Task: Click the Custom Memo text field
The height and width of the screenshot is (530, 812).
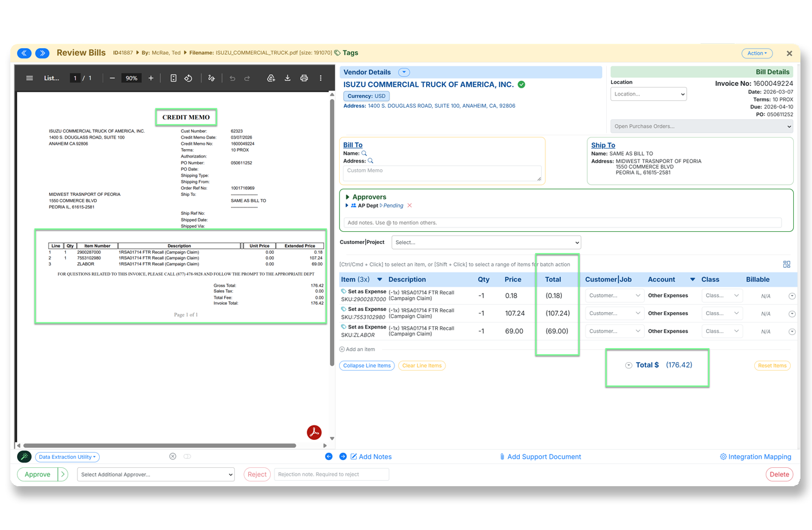Action: tap(443, 173)
